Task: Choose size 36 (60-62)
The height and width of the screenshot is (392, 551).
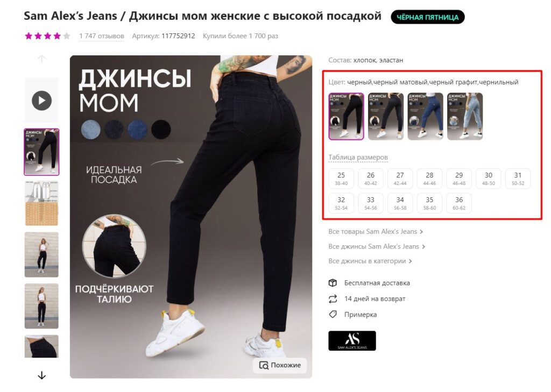Action: (459, 203)
